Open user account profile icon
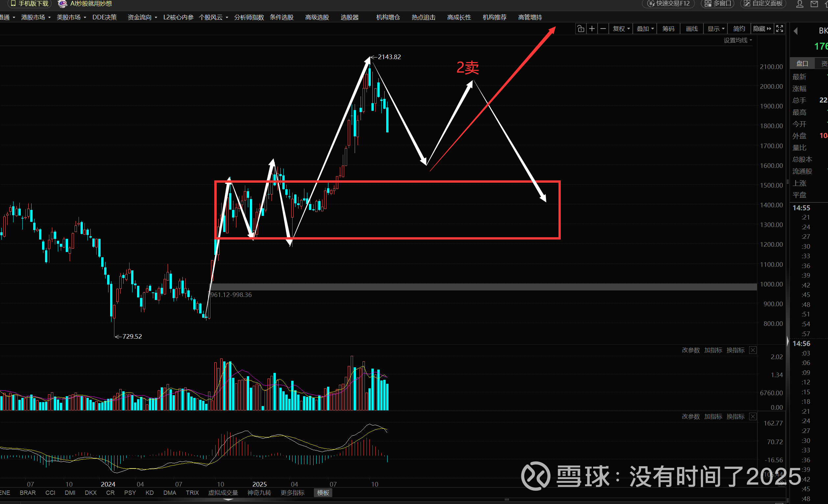The width and height of the screenshot is (828, 504). click(800, 4)
